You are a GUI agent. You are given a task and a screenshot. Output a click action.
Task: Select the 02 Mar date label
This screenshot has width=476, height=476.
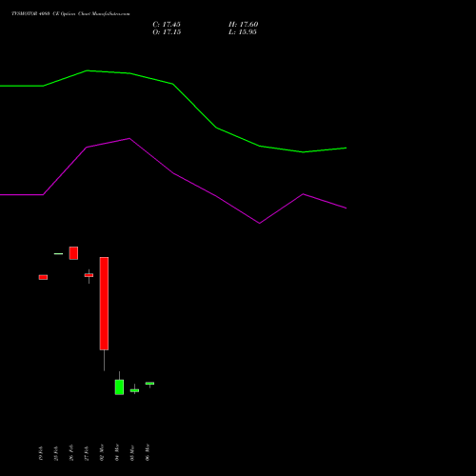(102, 452)
